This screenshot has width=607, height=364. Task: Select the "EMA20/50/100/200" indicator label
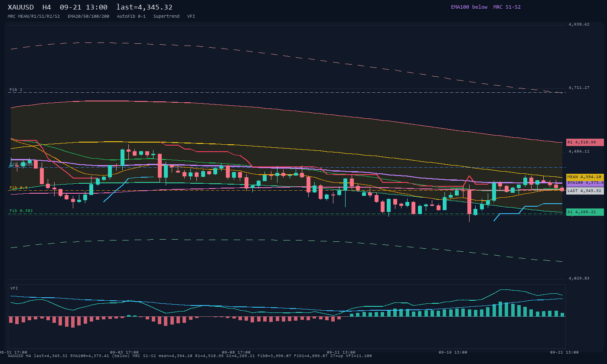pos(88,16)
